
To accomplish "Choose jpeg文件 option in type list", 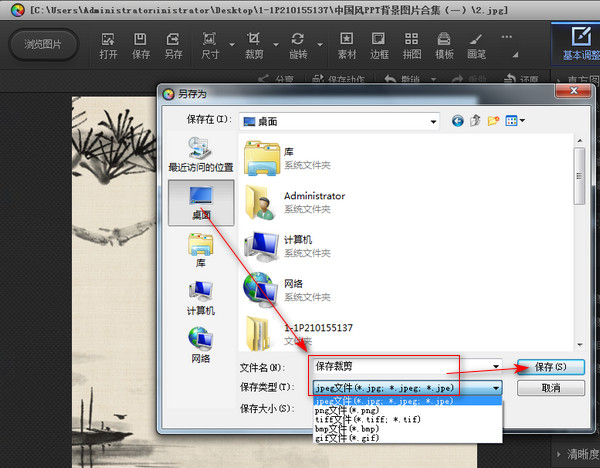I will (408, 401).
